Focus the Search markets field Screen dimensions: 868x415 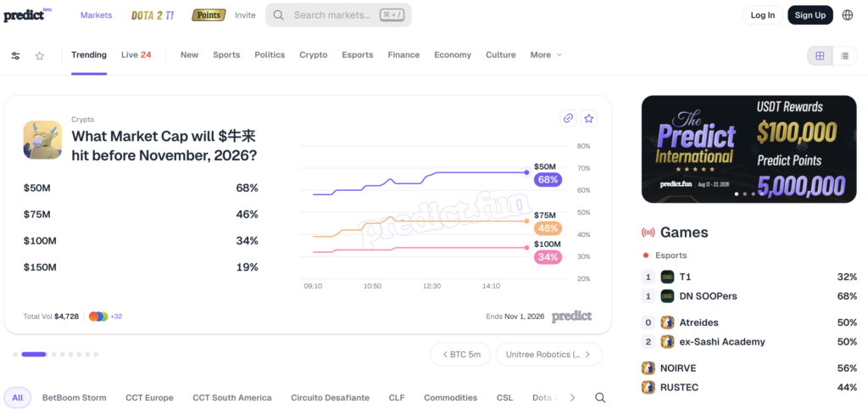[338, 15]
